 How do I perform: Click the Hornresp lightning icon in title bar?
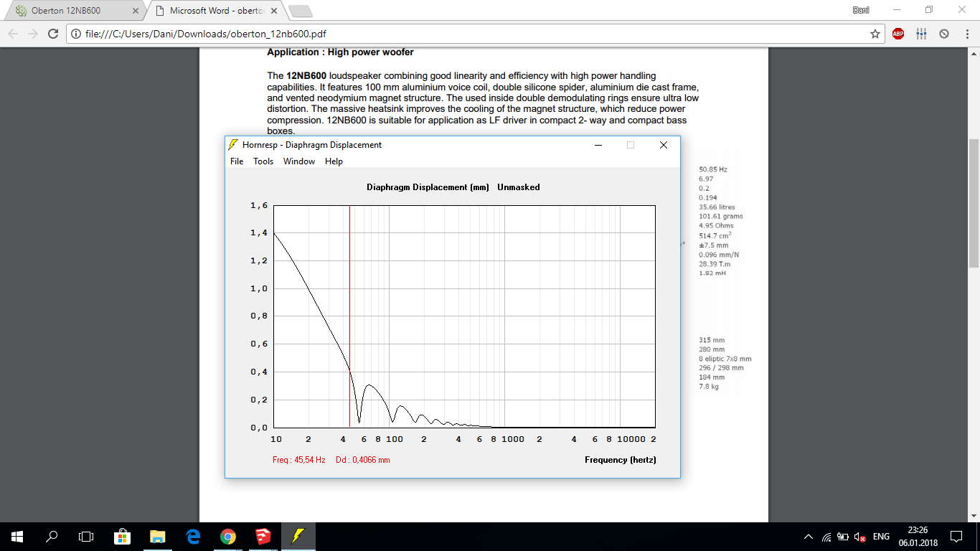(x=233, y=144)
